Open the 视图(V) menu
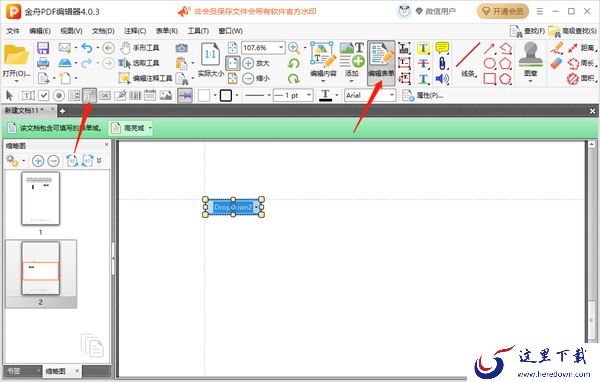 [71, 31]
